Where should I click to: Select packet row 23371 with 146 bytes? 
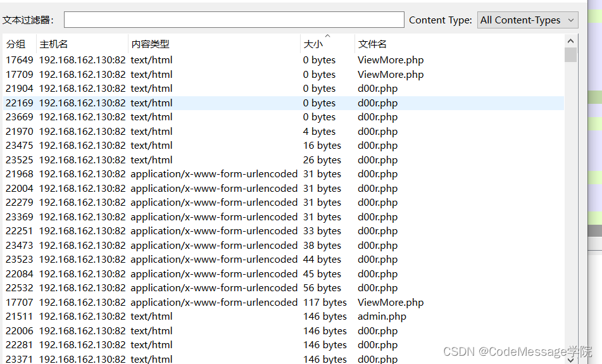click(x=284, y=359)
